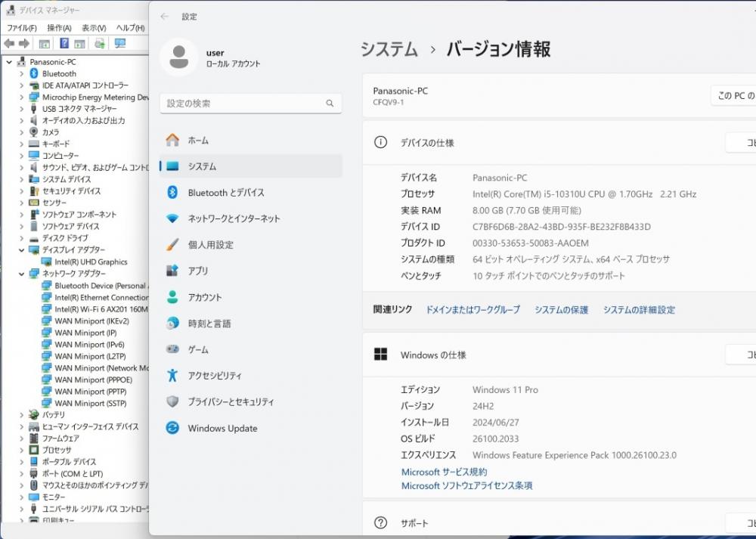Collapse the ディスプレイ アダプター tree node
The width and height of the screenshot is (756, 539).
(21, 250)
